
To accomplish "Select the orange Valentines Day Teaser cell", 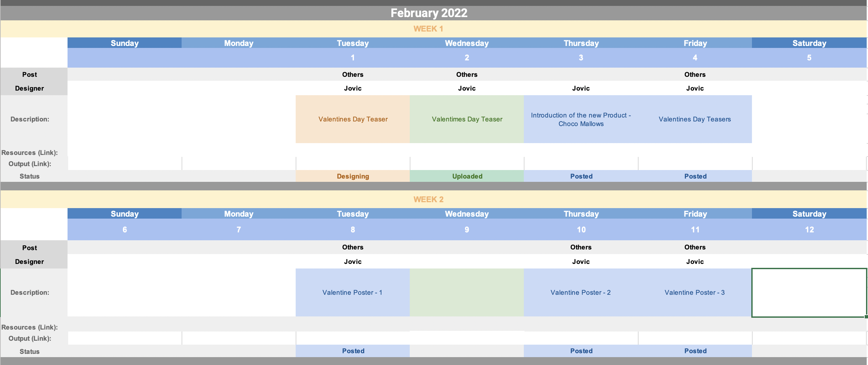I will pos(352,119).
